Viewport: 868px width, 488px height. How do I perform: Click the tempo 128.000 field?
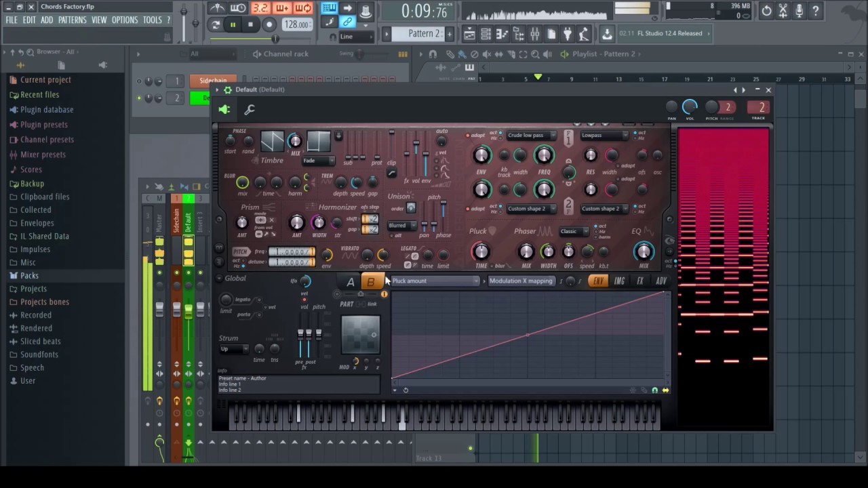(297, 24)
